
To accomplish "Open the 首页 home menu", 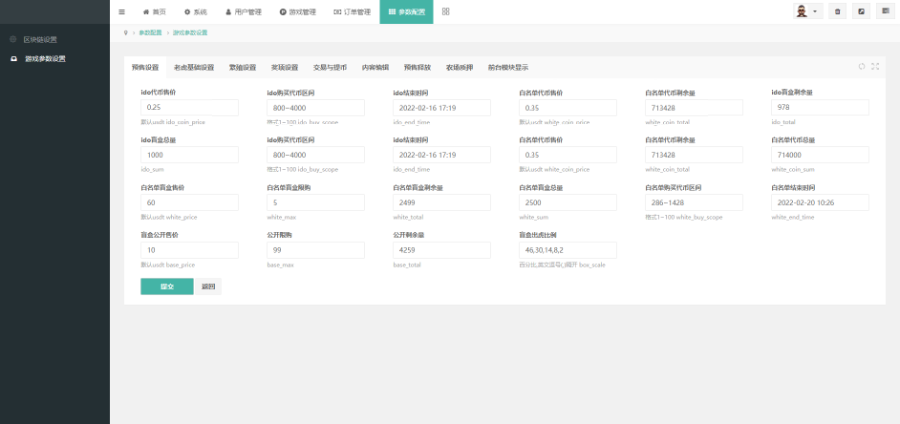I will pyautogui.click(x=154, y=12).
